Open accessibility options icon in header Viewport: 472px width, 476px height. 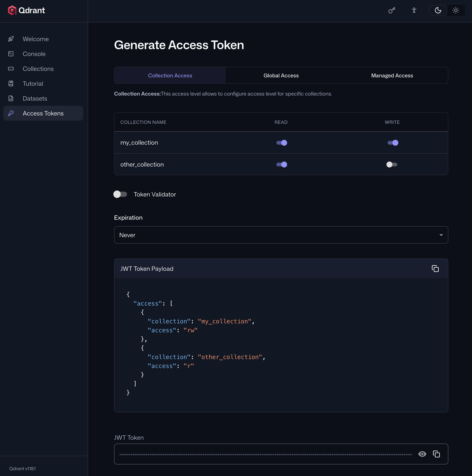pyautogui.click(x=414, y=11)
